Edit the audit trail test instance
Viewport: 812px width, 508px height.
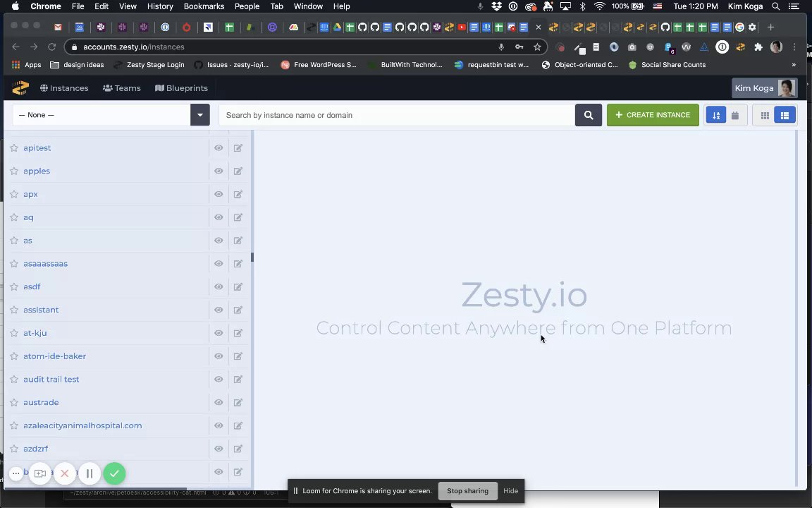[x=238, y=380]
